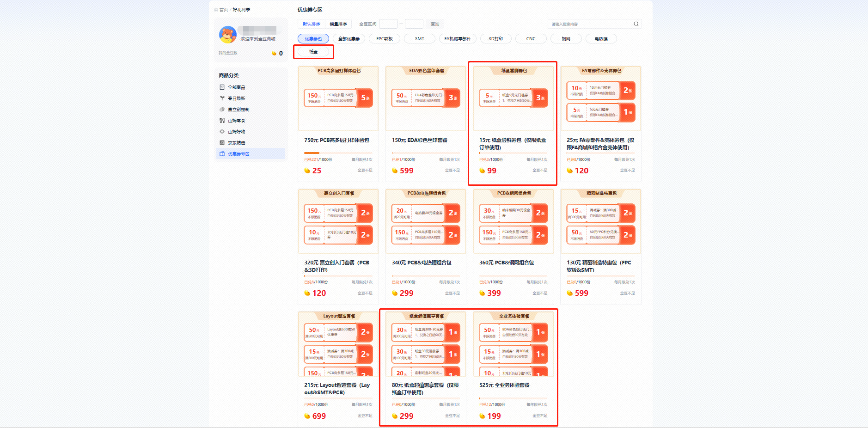The height and width of the screenshot is (428, 868).
Task: Switch to 默认排序 sorting tab
Action: 311,24
